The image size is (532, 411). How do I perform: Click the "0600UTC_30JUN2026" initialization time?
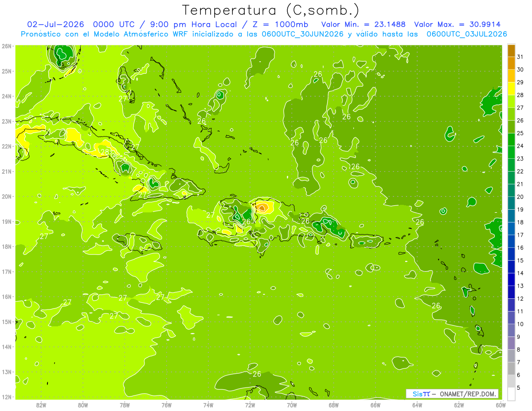(303, 34)
